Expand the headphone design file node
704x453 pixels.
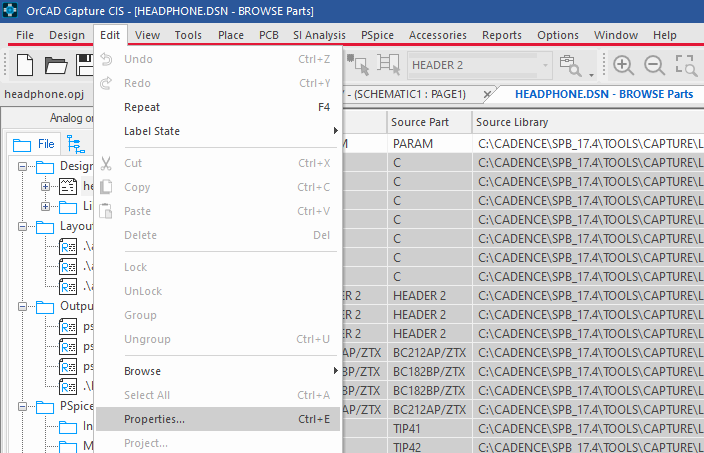[45, 186]
